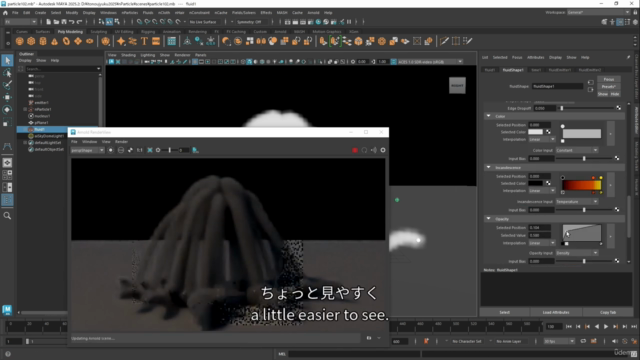Select aiSkyDomeLight1 in the Outliner

(49, 136)
